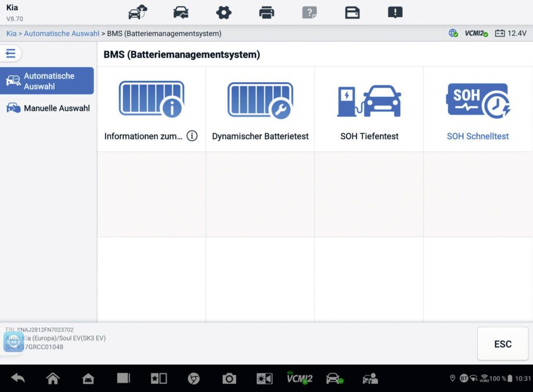Viewport: 533px width, 392px height.
Task: Launch Dynamischer Batterietest
Action: (260, 110)
